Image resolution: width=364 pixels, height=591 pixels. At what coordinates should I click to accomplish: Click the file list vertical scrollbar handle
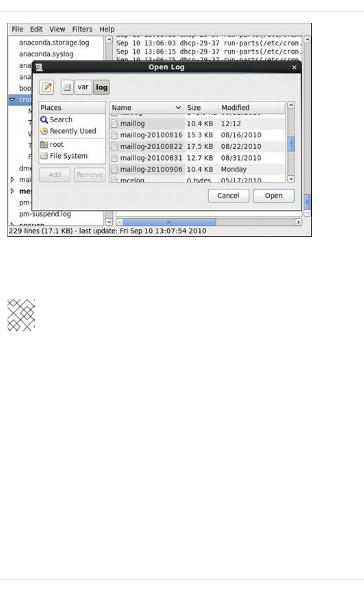pyautogui.click(x=291, y=144)
